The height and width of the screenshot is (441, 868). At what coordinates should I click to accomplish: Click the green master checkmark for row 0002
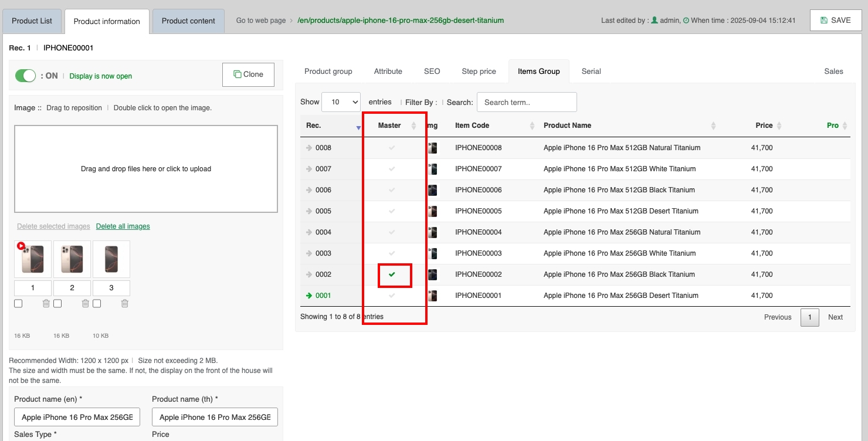pos(392,274)
